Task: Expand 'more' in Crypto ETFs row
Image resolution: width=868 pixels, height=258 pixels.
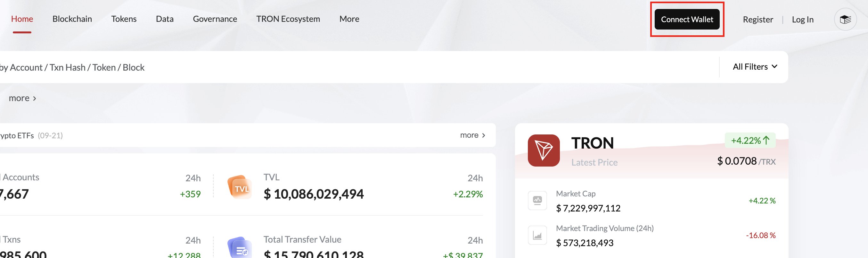Action: pyautogui.click(x=473, y=135)
